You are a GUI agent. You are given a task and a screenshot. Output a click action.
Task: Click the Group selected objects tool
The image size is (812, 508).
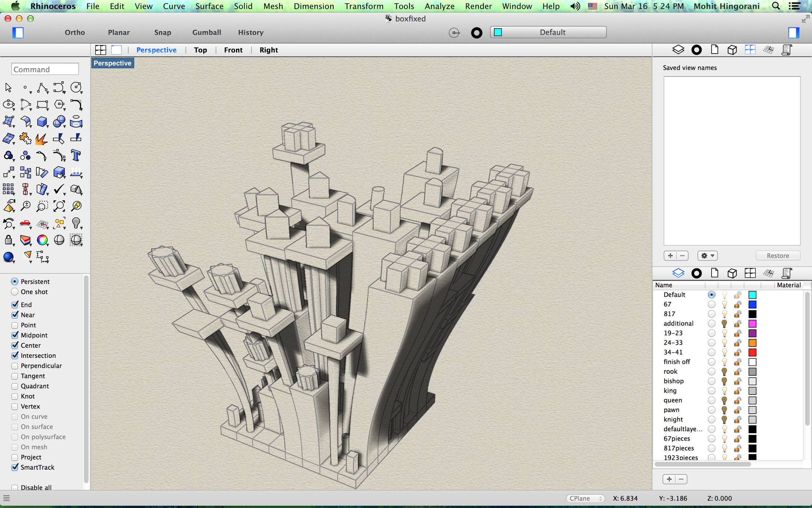coord(8,155)
